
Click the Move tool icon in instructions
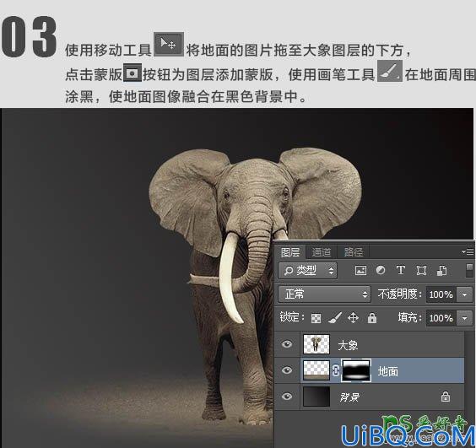[169, 45]
